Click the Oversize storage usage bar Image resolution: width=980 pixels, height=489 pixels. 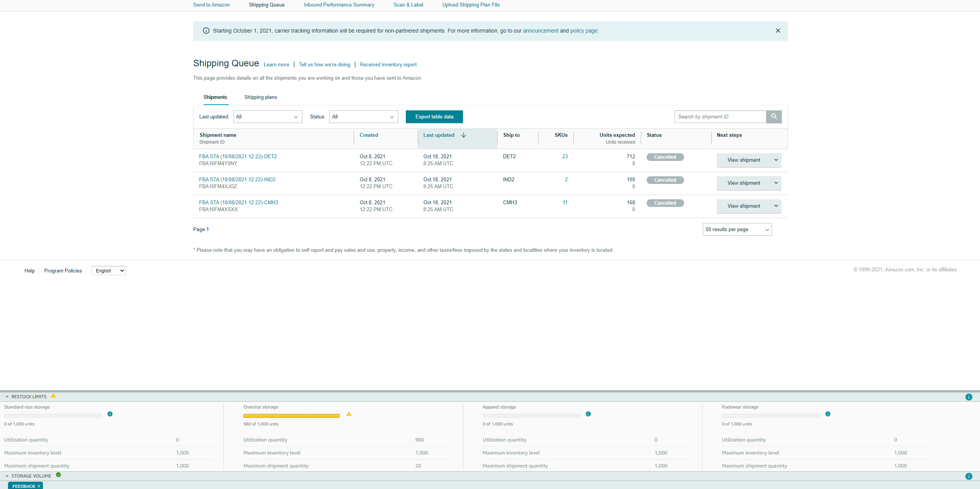(292, 416)
